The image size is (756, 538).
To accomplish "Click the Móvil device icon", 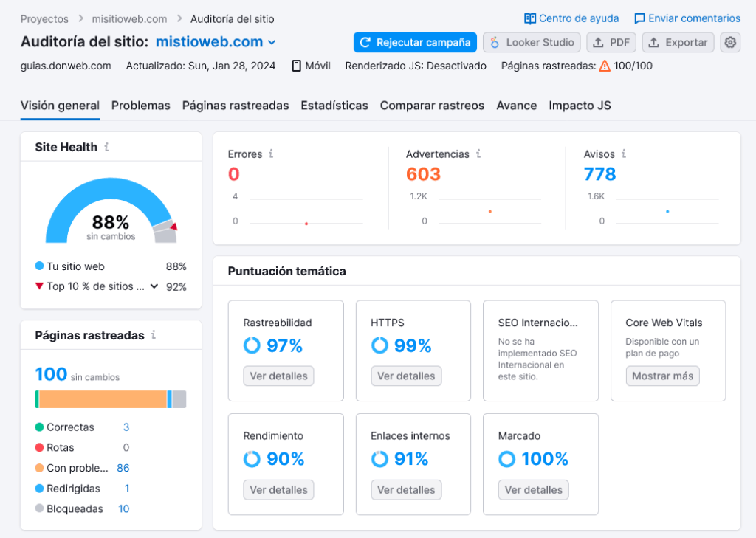I will pyautogui.click(x=295, y=66).
